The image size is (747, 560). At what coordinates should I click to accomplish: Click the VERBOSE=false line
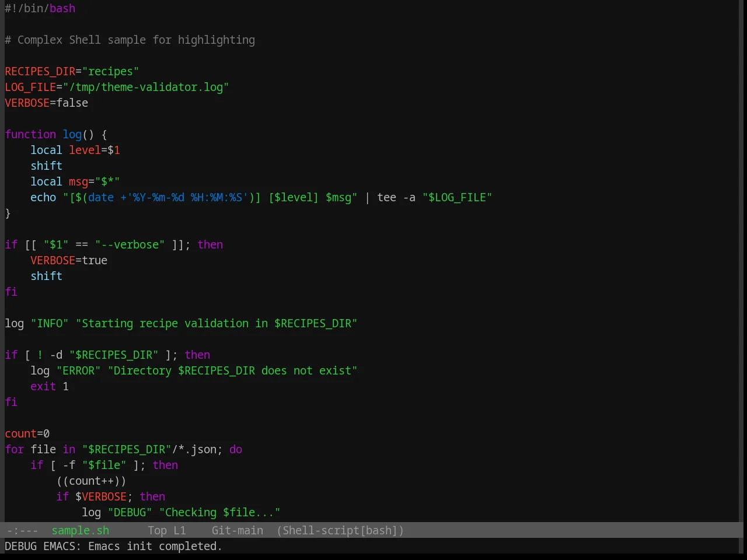[47, 103]
